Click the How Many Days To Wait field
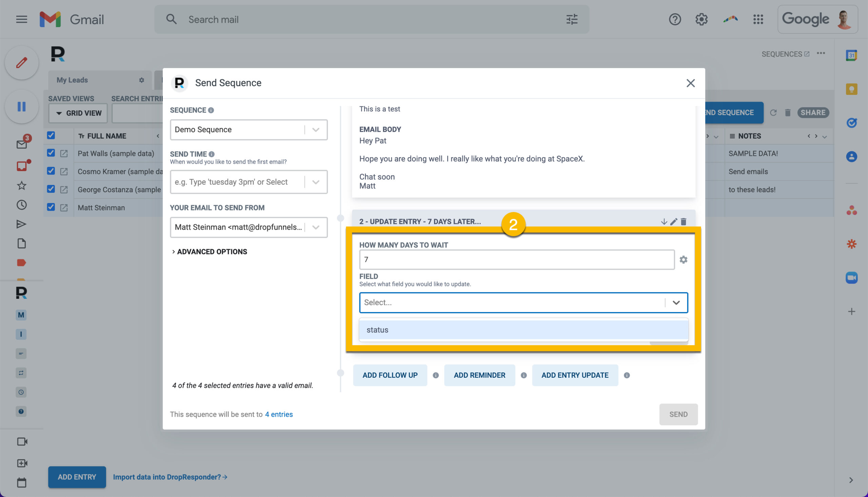This screenshot has width=868, height=497. 516,260
